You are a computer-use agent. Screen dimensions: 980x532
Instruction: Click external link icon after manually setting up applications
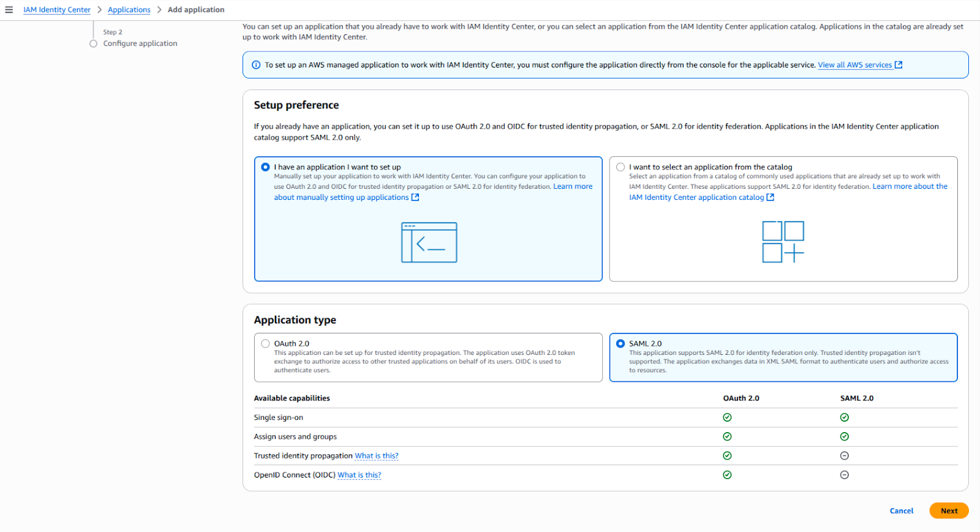pyautogui.click(x=415, y=197)
